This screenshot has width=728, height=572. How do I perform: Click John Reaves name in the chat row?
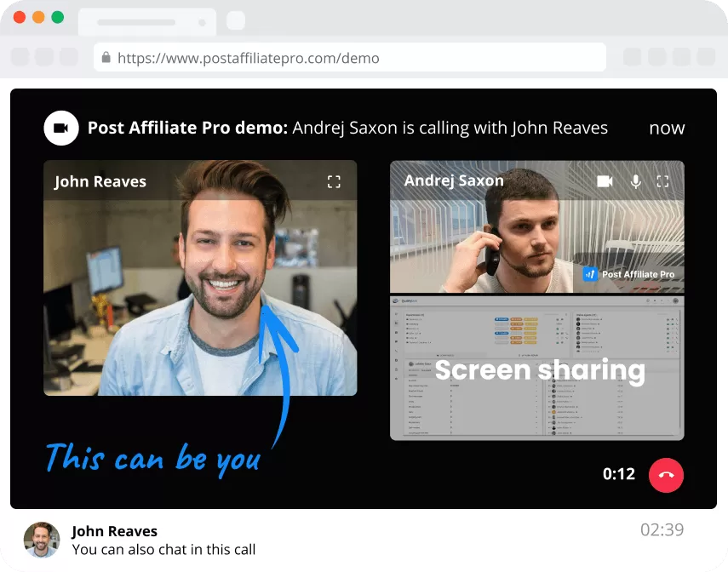114,531
